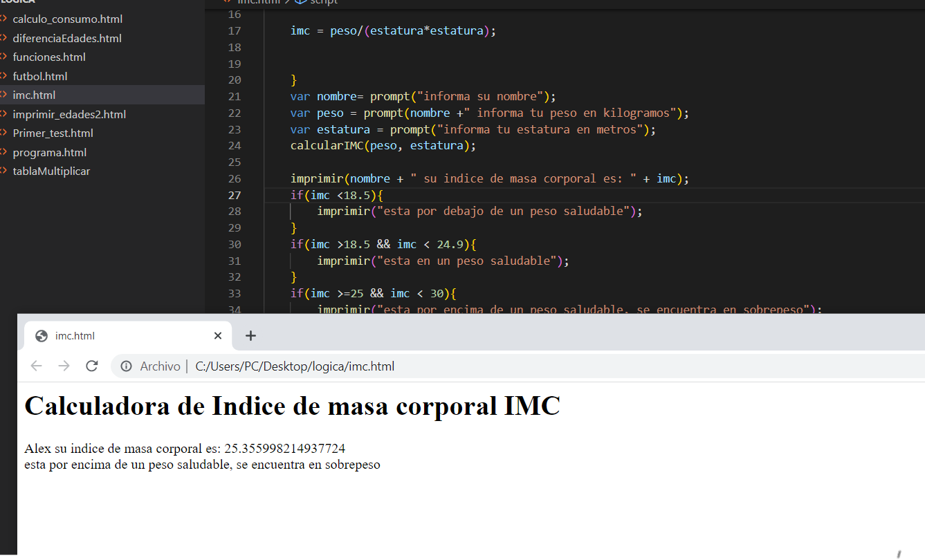
Task: Click HTML file icon beside programa.html
Action: [x=3, y=152]
